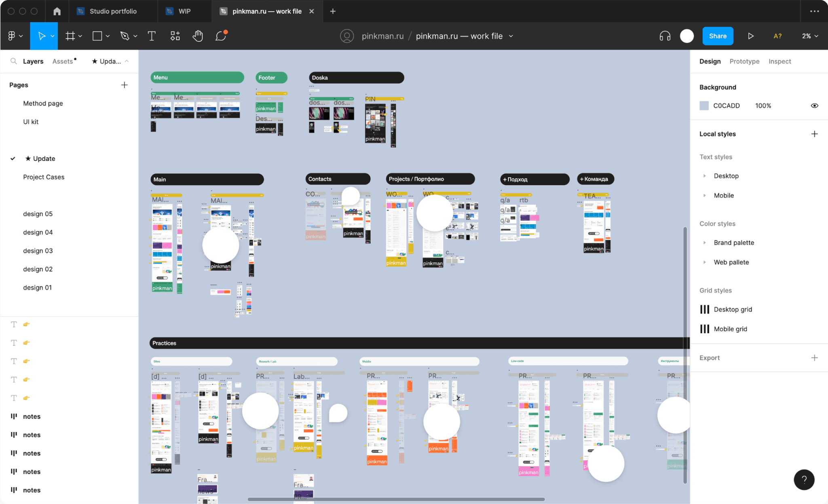Open the zoom level 2% dropdown

pos(810,36)
